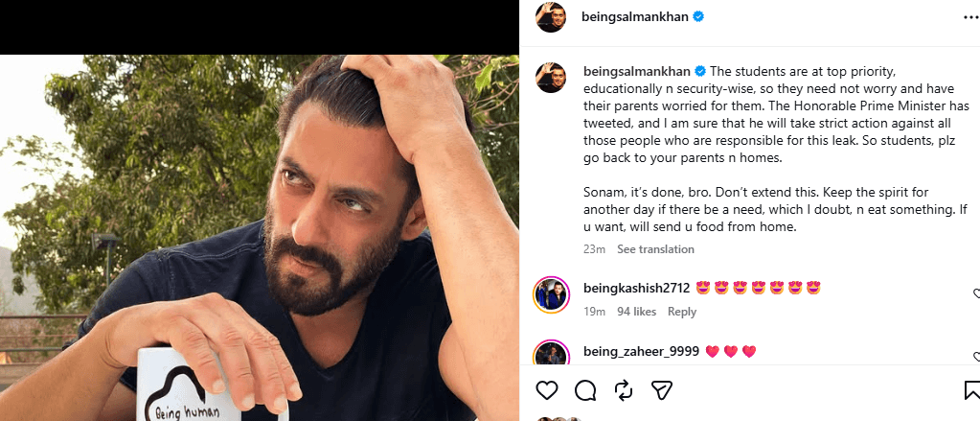980x421 pixels.
Task: Like being_zaheer_9999's comment with the heart
Action: coord(977,357)
